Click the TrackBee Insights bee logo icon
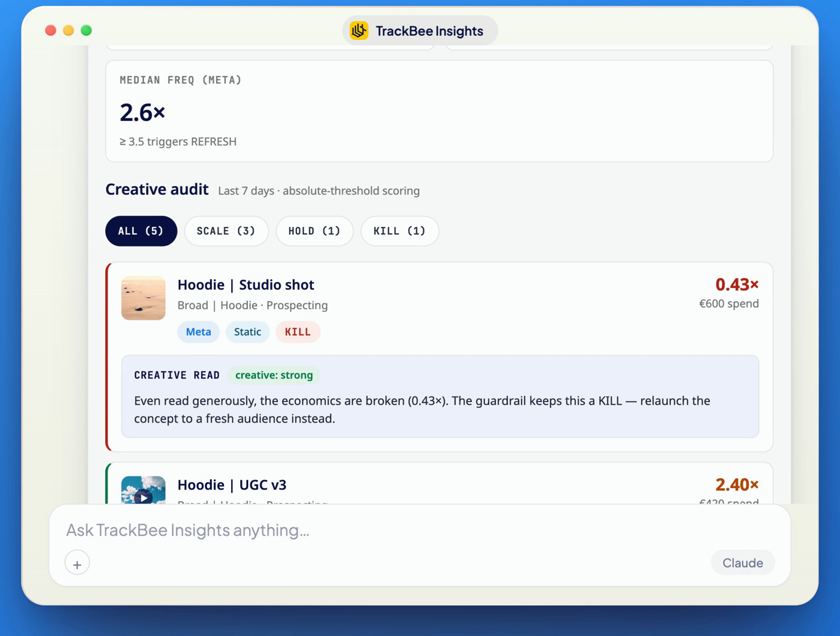The image size is (840, 636). 359,31
